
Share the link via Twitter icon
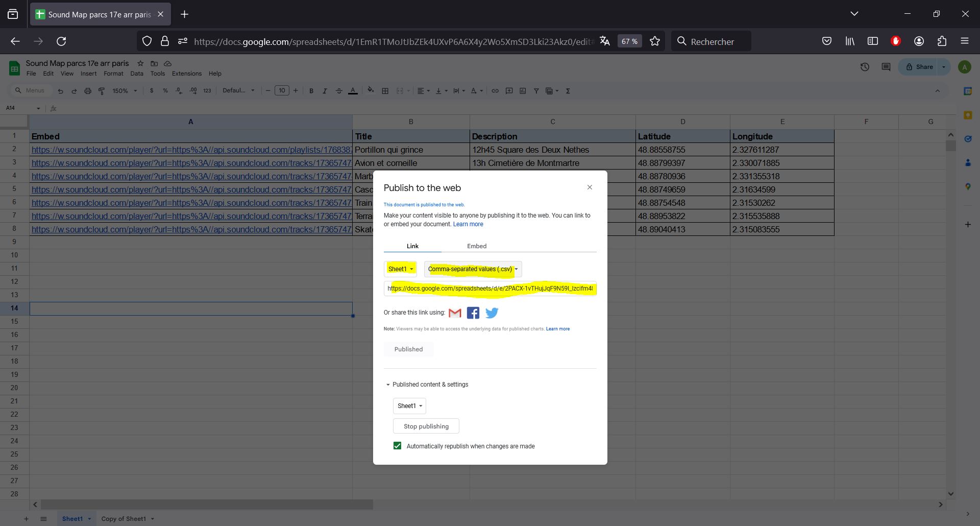(492, 313)
